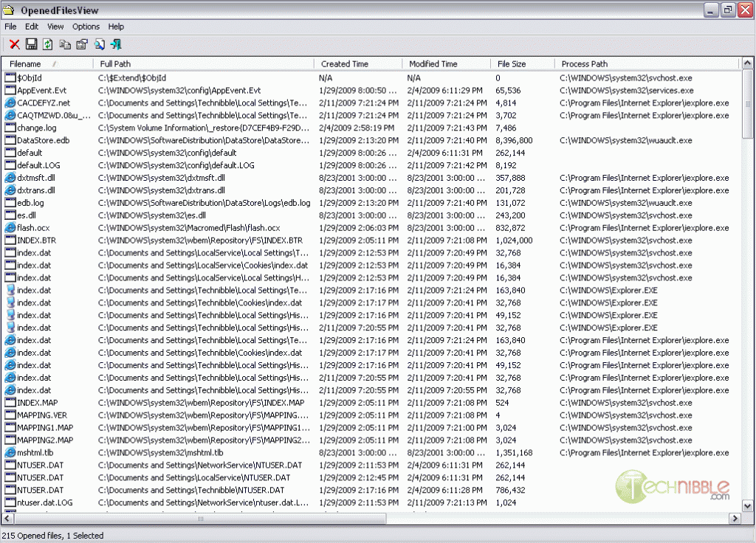The image size is (756, 543).
Task: Sort entries by Process Path column
Action: tap(587, 63)
